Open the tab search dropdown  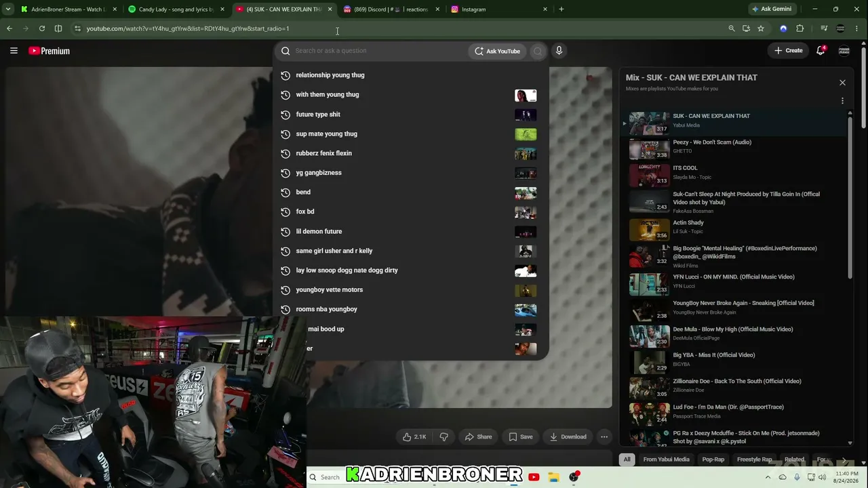click(x=7, y=9)
